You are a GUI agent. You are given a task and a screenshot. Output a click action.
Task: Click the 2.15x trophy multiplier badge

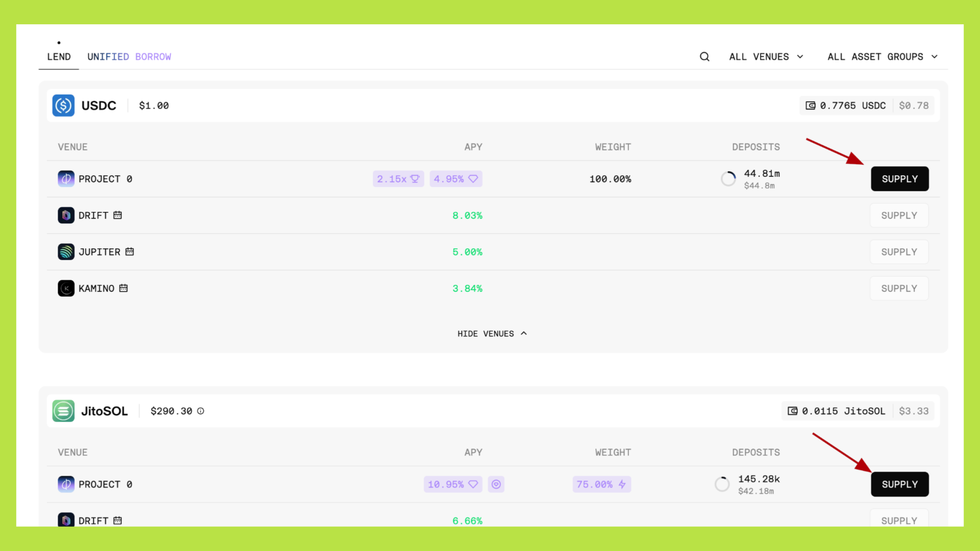(398, 179)
